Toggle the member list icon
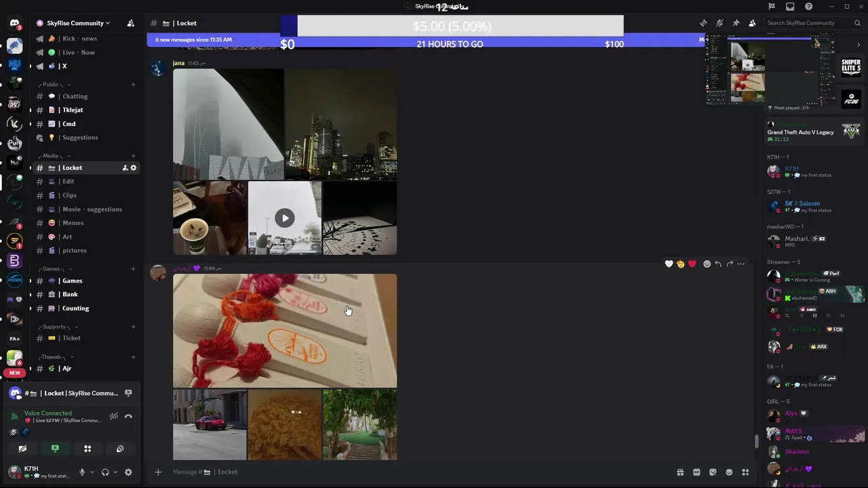This screenshot has width=868, height=488. click(752, 23)
